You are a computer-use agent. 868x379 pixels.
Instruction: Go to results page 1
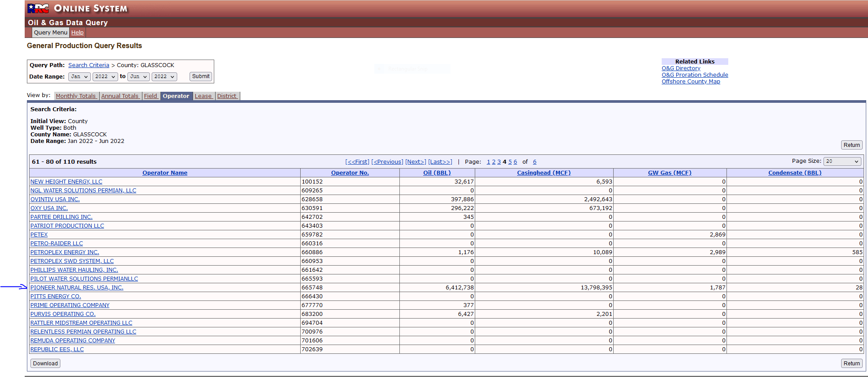click(x=488, y=162)
